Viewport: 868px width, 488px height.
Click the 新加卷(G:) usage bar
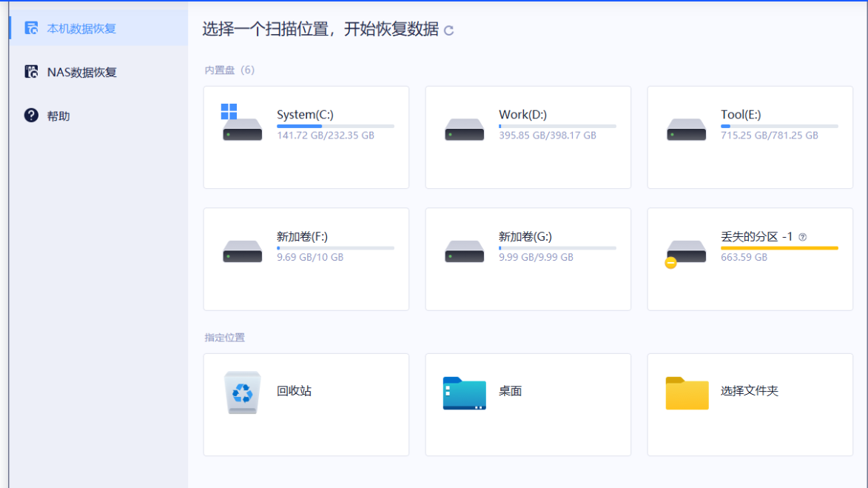click(x=557, y=248)
